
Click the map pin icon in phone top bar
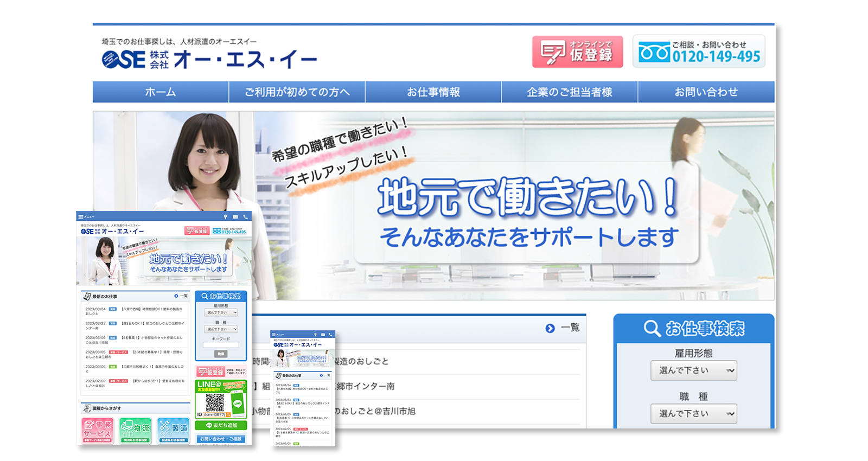316,335
